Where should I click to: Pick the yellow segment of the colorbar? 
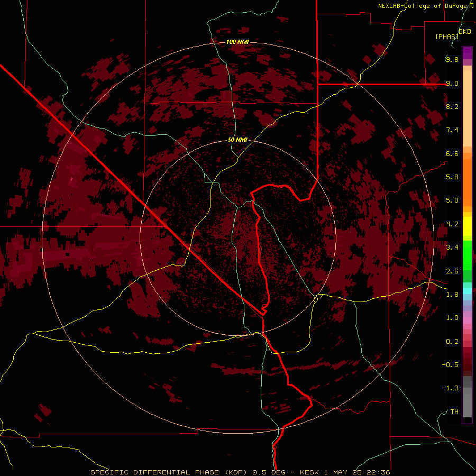(x=467, y=226)
